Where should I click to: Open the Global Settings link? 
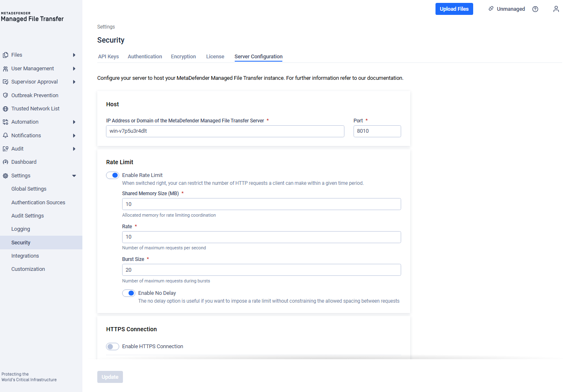point(29,189)
